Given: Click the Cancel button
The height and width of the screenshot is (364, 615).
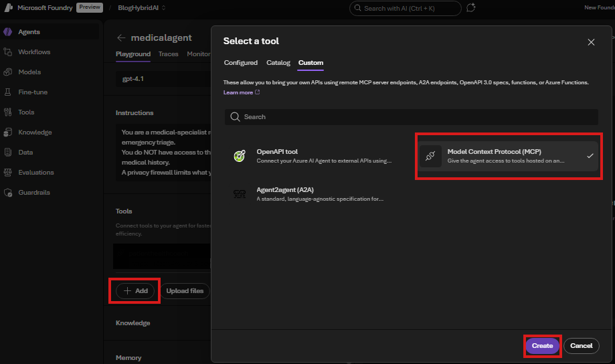Looking at the screenshot, I should [x=582, y=345].
